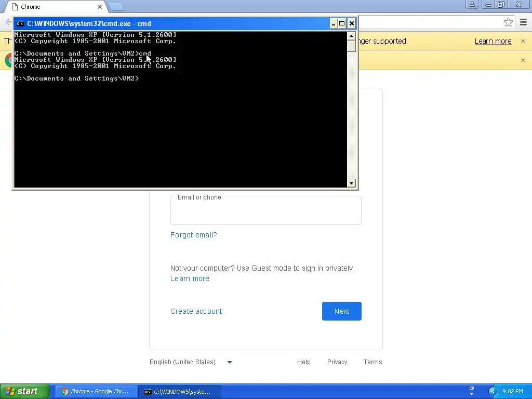This screenshot has width=532, height=399.
Task: Click the Create account link
Action: pos(196,311)
